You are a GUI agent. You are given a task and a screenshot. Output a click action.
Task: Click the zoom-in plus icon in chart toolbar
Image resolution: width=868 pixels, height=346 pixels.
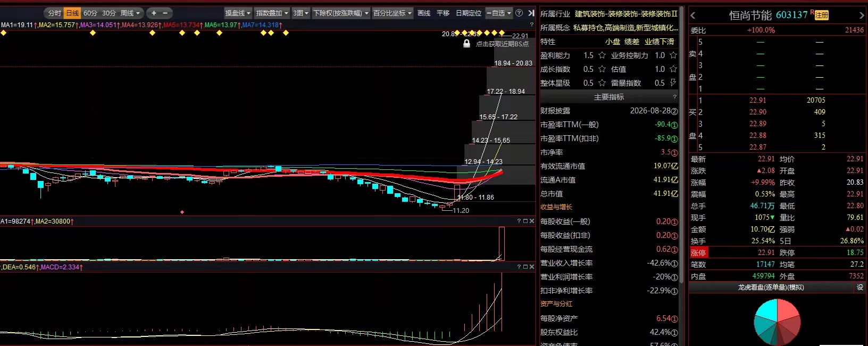click(154, 13)
